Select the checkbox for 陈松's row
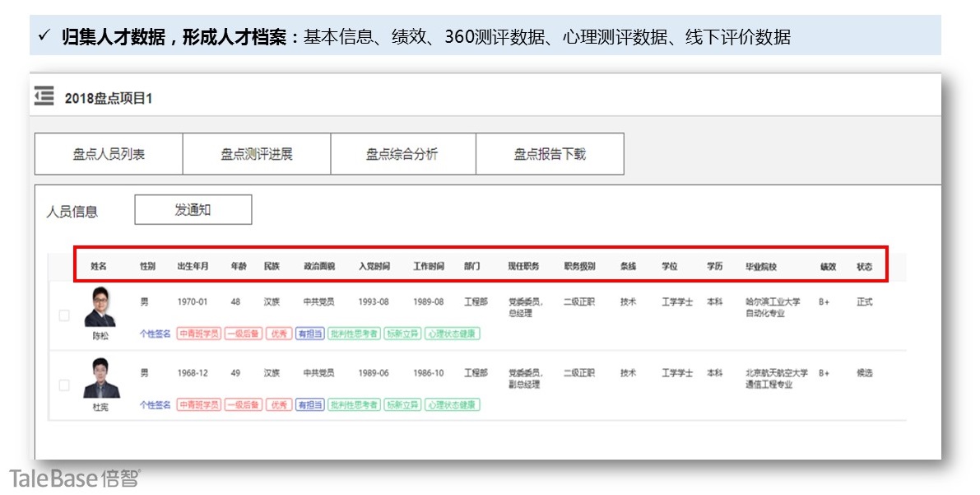The height and width of the screenshot is (495, 980). [x=64, y=315]
